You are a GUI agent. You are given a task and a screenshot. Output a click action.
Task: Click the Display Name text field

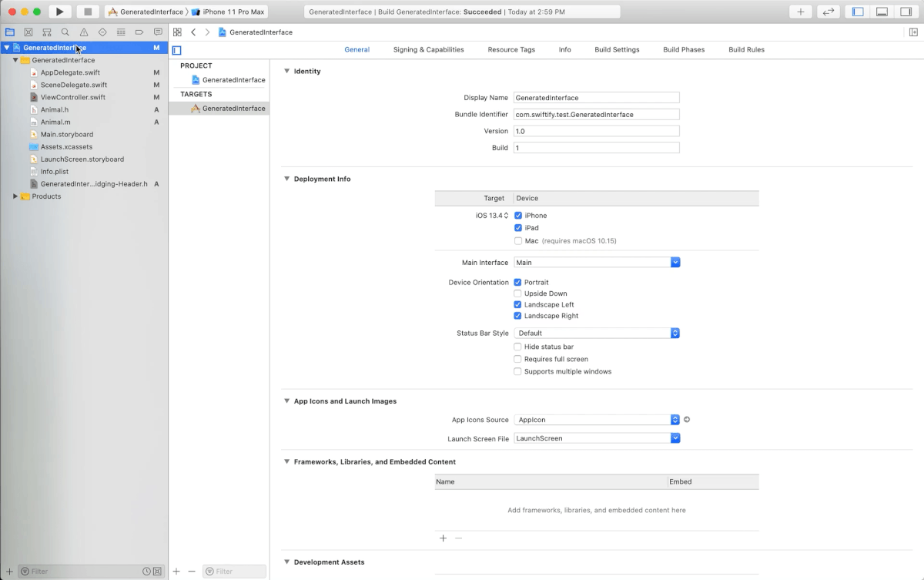coord(597,98)
